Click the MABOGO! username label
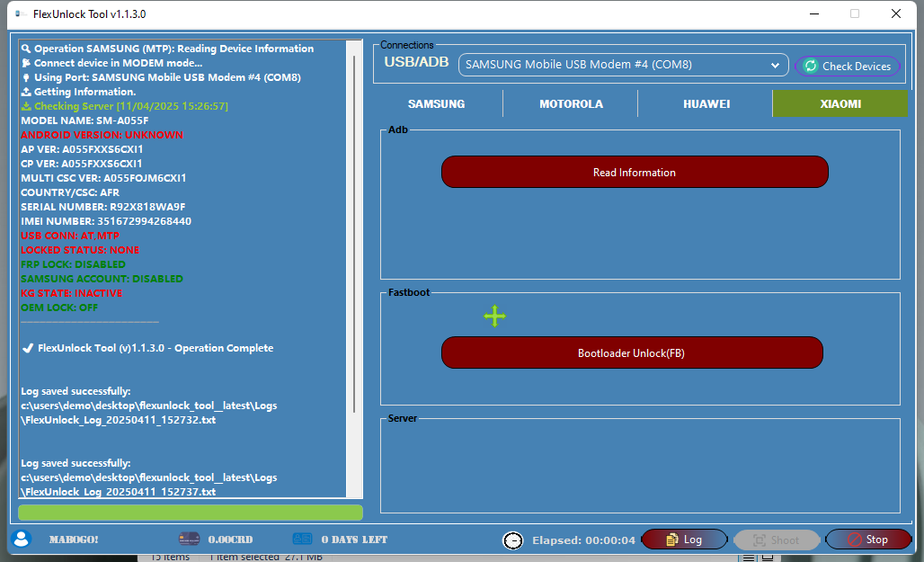 pyautogui.click(x=74, y=540)
